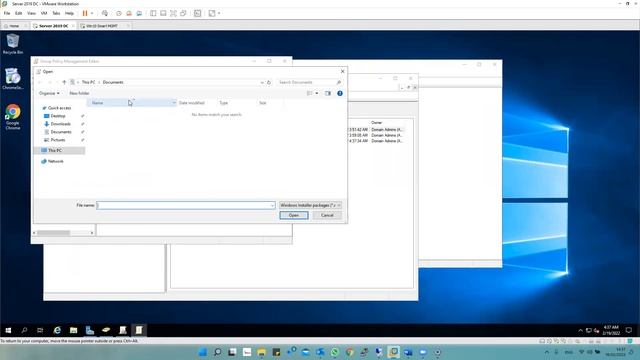The width and height of the screenshot is (640, 360).
Task: Open the Windows Installer packages file type dropdown
Action: pyautogui.click(x=310, y=205)
